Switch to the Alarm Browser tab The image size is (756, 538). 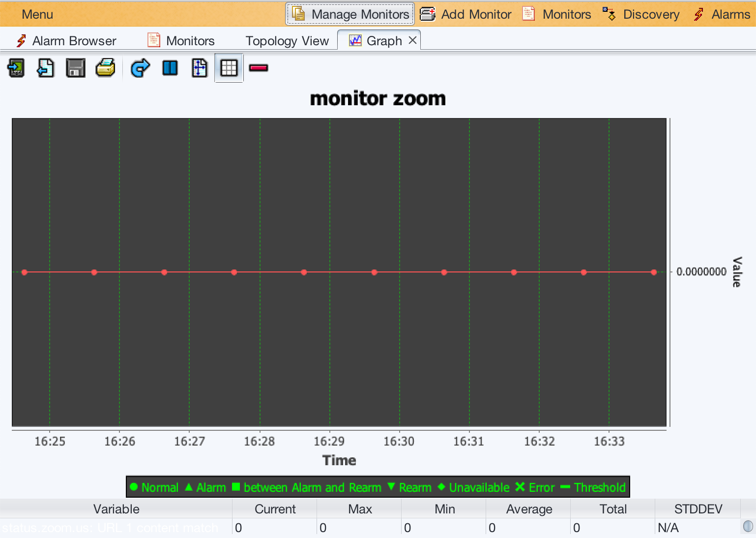pyautogui.click(x=66, y=41)
